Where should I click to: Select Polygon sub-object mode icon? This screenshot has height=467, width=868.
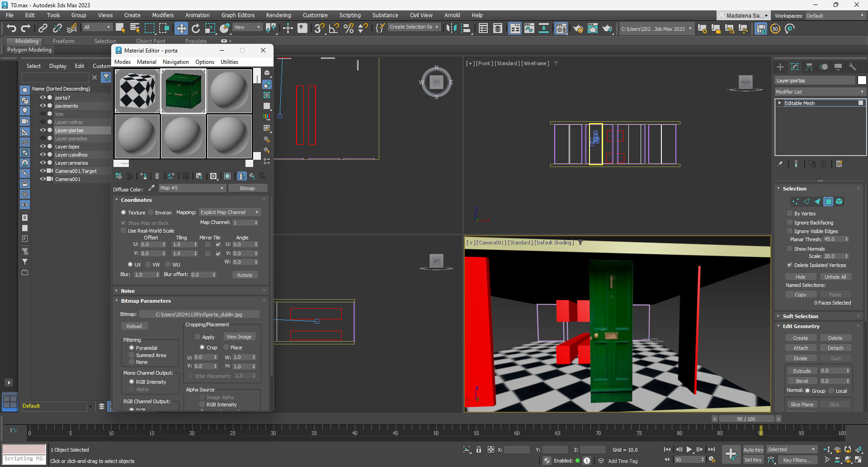[x=828, y=202]
